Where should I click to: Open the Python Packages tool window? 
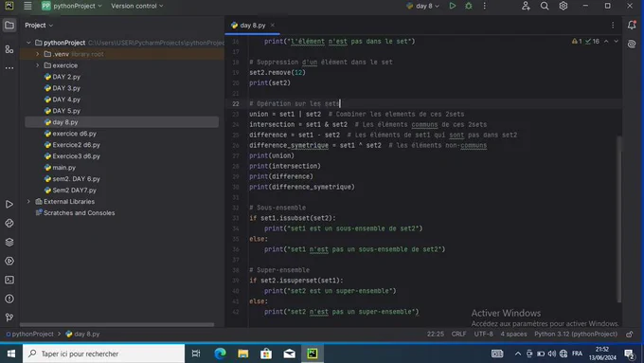9,242
